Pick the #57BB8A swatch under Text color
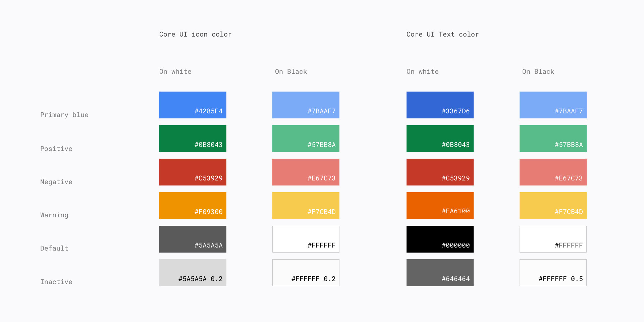This screenshot has height=322, width=644. [x=553, y=139]
